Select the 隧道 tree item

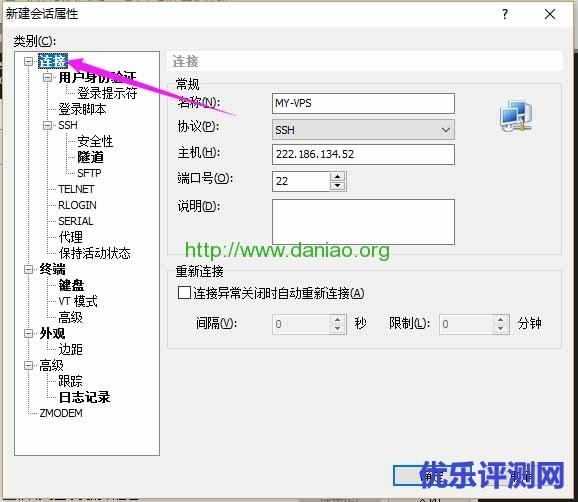click(x=90, y=157)
